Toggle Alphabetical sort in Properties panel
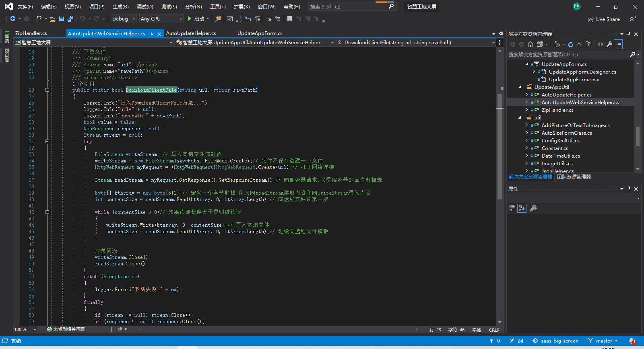 click(x=522, y=208)
